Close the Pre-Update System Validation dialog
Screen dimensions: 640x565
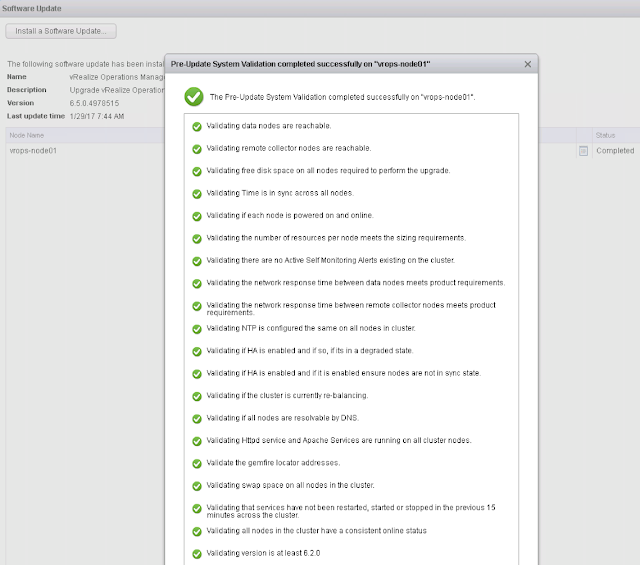click(x=528, y=64)
